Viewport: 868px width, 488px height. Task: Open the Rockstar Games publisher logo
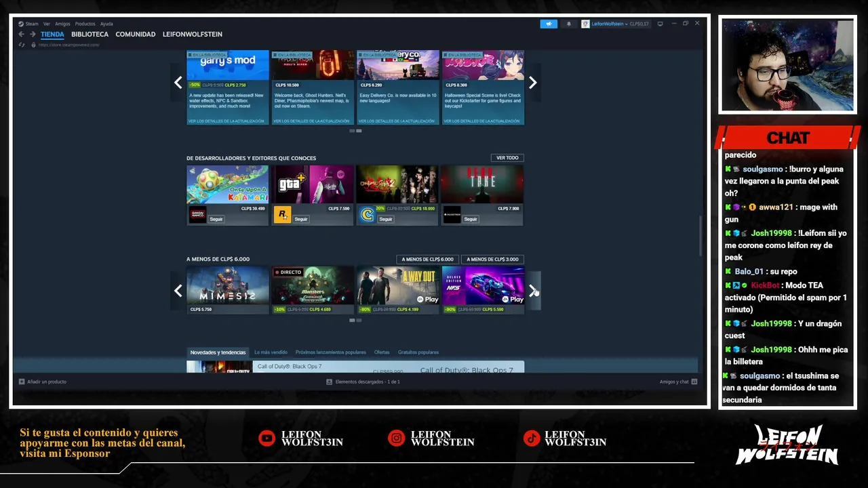coord(282,215)
